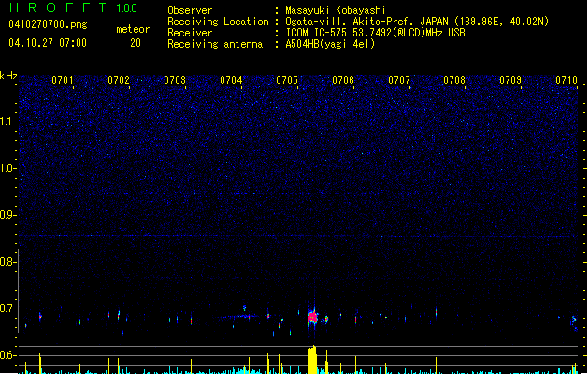Select the Ogata-vill. Akita-Pref. JAPAN location text
This screenshot has width=588, height=374.
pos(417,22)
